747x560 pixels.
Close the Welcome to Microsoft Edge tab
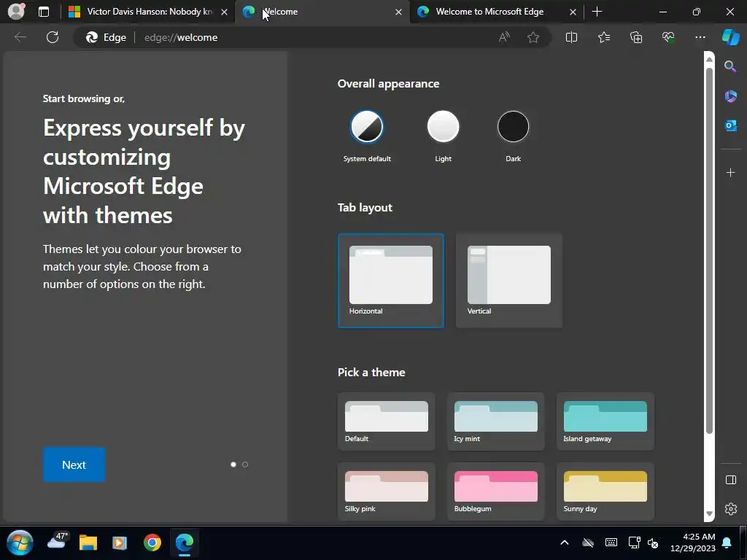point(573,12)
